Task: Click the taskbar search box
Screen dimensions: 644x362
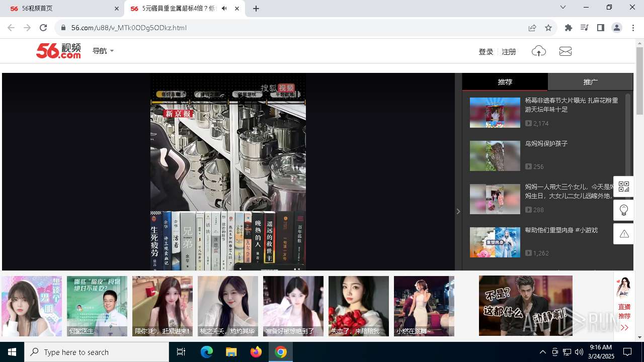Action: pos(97,352)
